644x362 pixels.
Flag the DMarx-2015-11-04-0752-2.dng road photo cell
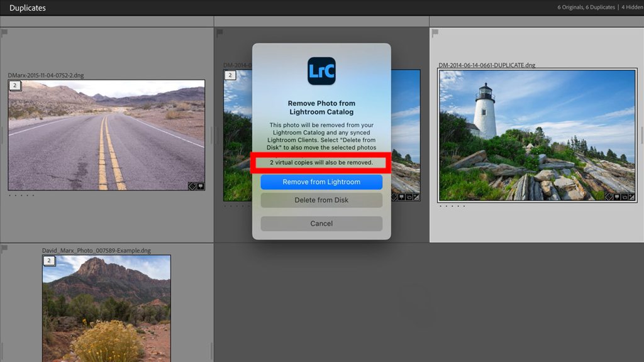pos(4,33)
